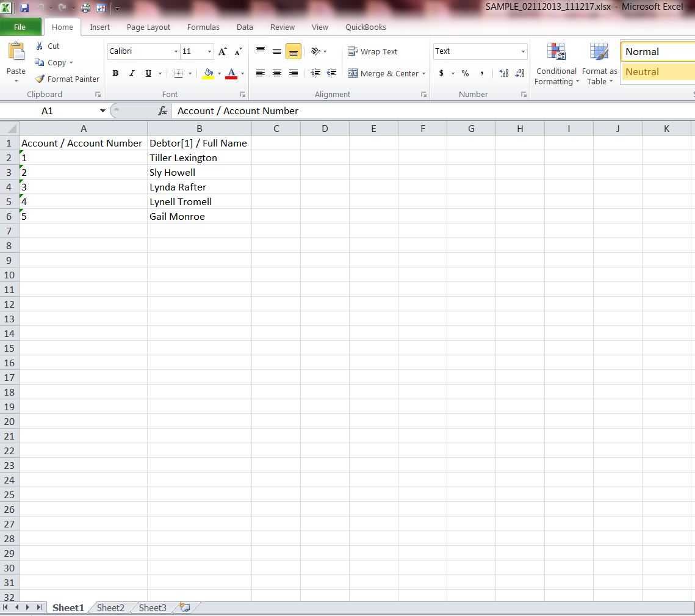Open the Sheet2 worksheet tab
The width and height of the screenshot is (695, 616).
pyautogui.click(x=110, y=607)
